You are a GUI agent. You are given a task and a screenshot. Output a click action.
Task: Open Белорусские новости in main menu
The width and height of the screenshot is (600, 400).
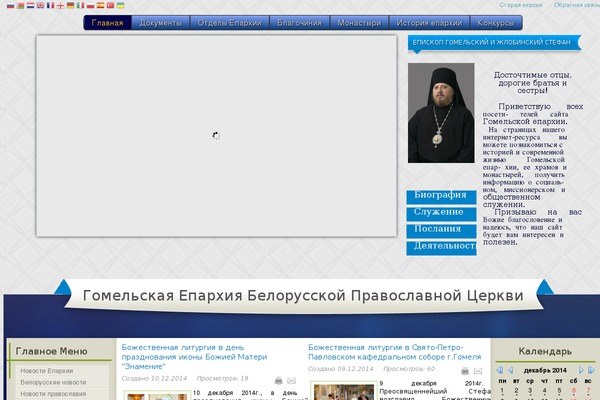pos(53,382)
